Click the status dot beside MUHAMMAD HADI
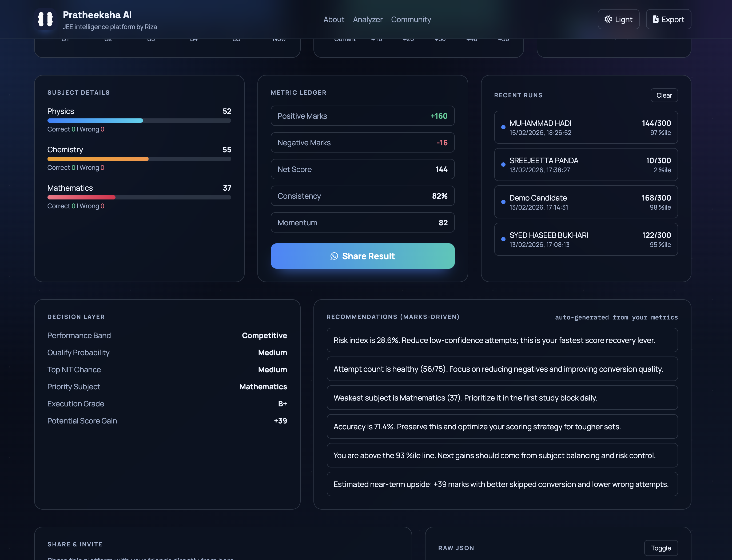 (503, 127)
